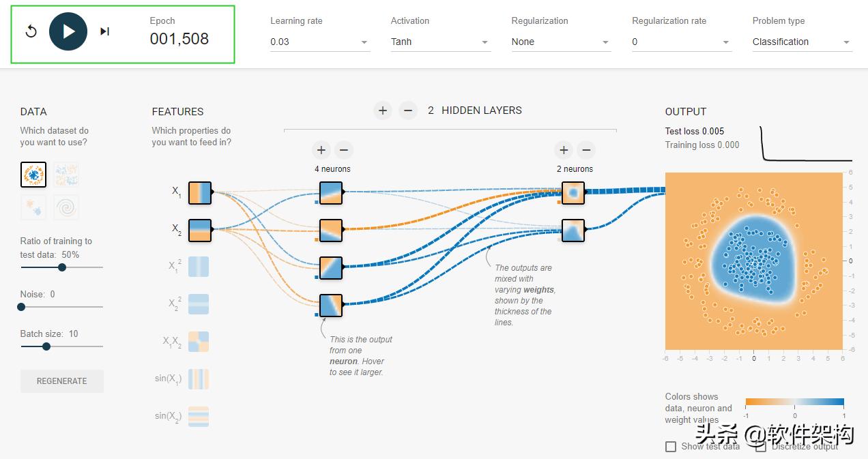Open the Learning rate dropdown
Viewport: 868px width, 459px height.
(x=319, y=42)
